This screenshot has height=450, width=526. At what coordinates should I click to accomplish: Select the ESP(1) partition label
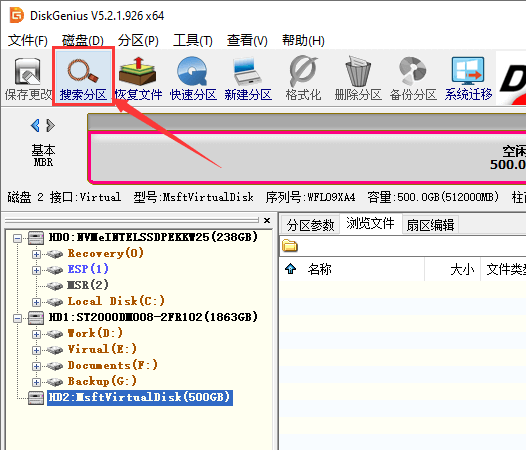click(88, 269)
